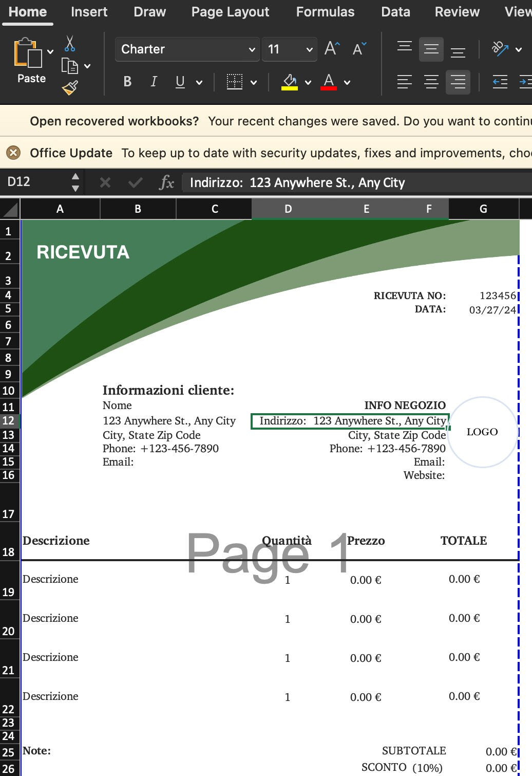
Task: Select column G header
Action: click(483, 209)
